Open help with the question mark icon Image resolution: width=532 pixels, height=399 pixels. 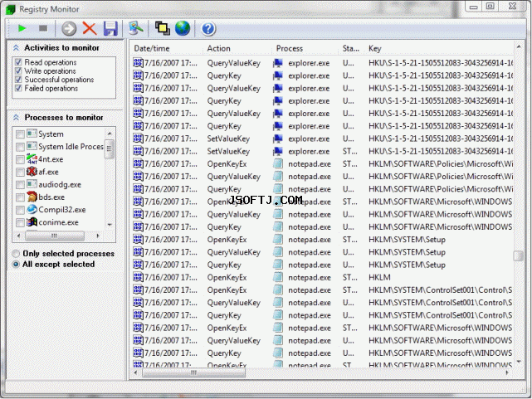coord(208,29)
